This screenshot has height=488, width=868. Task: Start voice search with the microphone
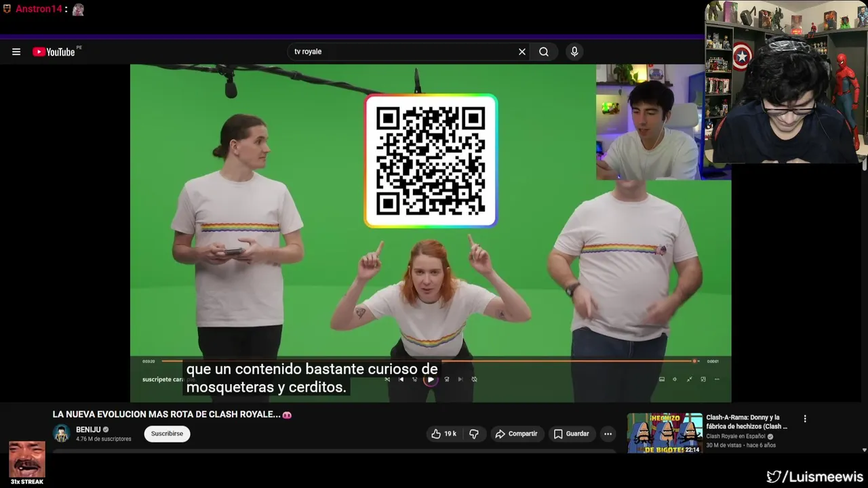574,52
